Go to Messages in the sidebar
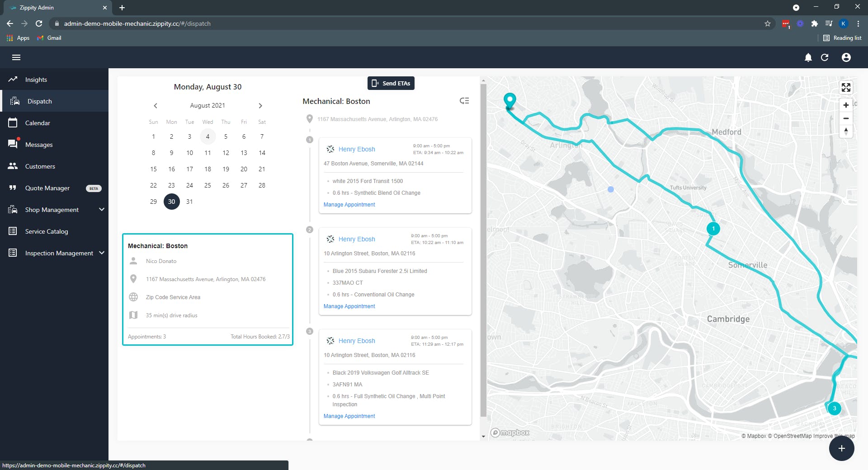868x470 pixels. tap(54, 145)
